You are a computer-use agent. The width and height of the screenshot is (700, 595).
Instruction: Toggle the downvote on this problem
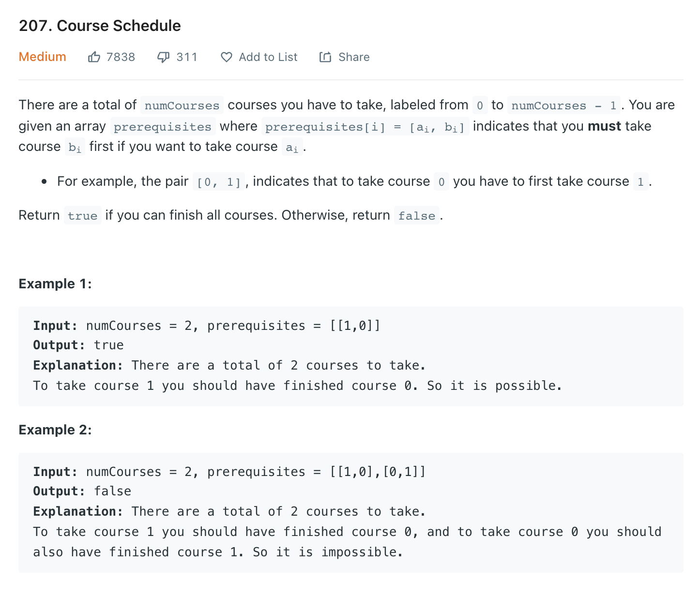[x=163, y=57]
